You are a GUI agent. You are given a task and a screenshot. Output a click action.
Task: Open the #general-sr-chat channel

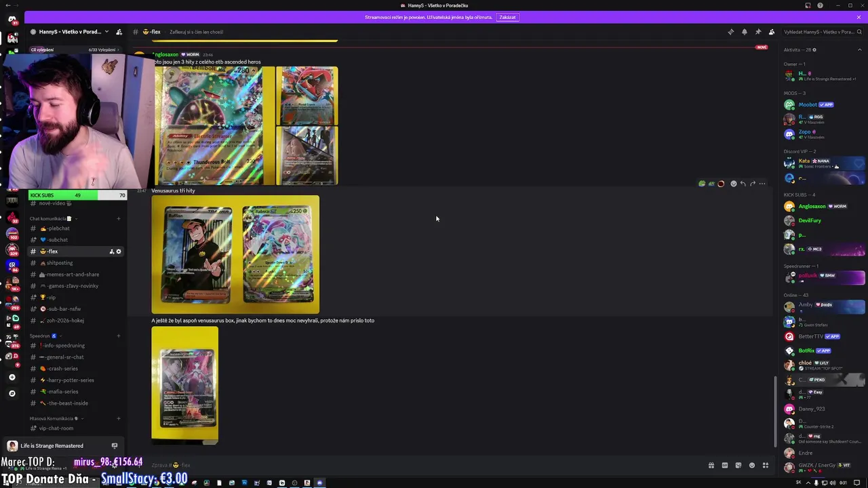pyautogui.click(x=76, y=357)
